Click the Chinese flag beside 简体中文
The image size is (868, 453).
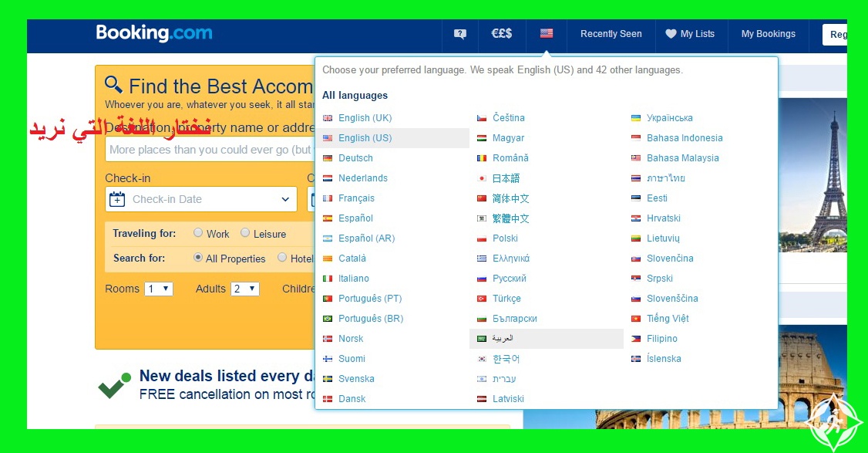(x=482, y=198)
